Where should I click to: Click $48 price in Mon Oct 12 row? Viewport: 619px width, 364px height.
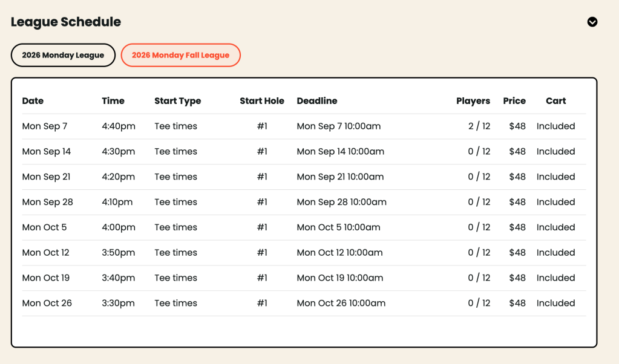click(517, 252)
